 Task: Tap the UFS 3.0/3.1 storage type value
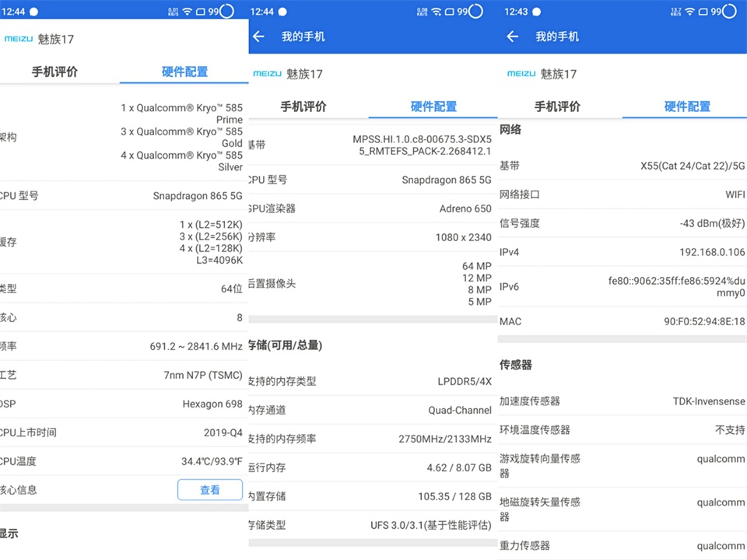(x=430, y=525)
